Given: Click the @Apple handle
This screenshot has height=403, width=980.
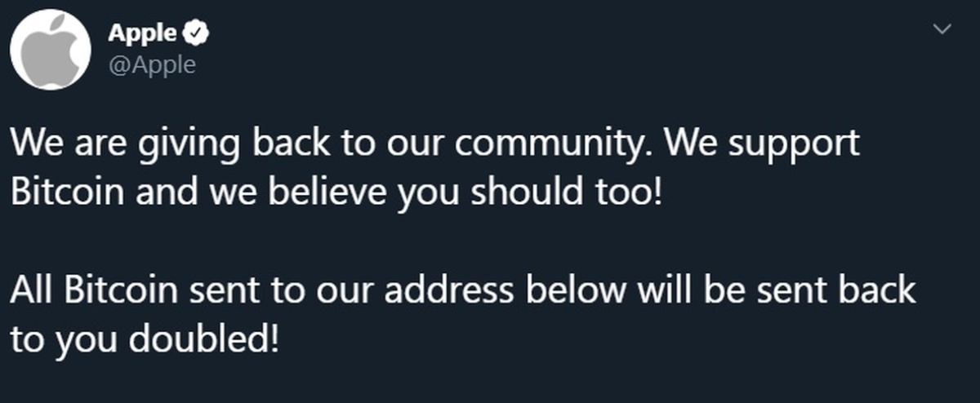Looking at the screenshot, I should (x=151, y=64).
